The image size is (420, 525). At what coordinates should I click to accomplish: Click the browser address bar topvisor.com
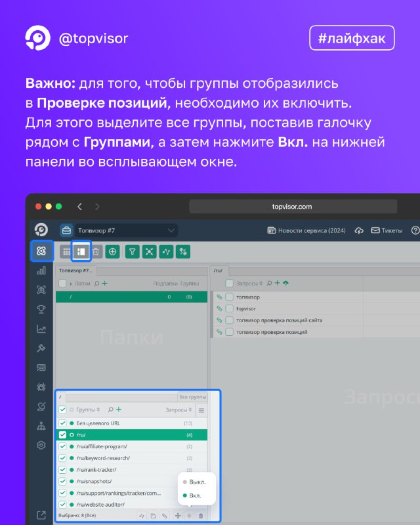[x=293, y=207]
